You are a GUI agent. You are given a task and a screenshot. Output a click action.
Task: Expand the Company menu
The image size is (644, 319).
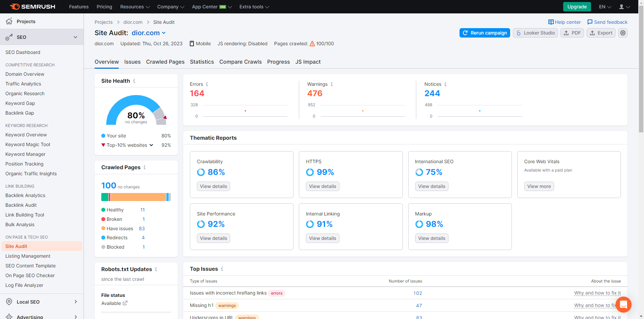[x=171, y=7]
